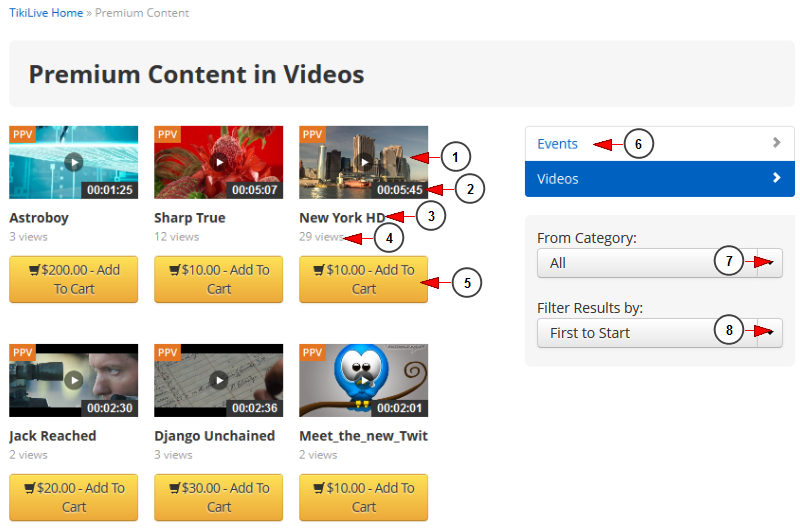Open the Django Unchained title link

pyautogui.click(x=214, y=436)
